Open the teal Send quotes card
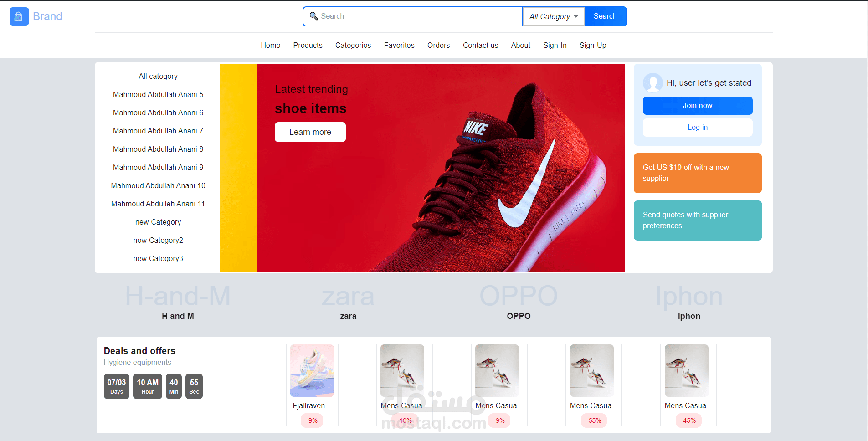The image size is (868, 441). 698,220
